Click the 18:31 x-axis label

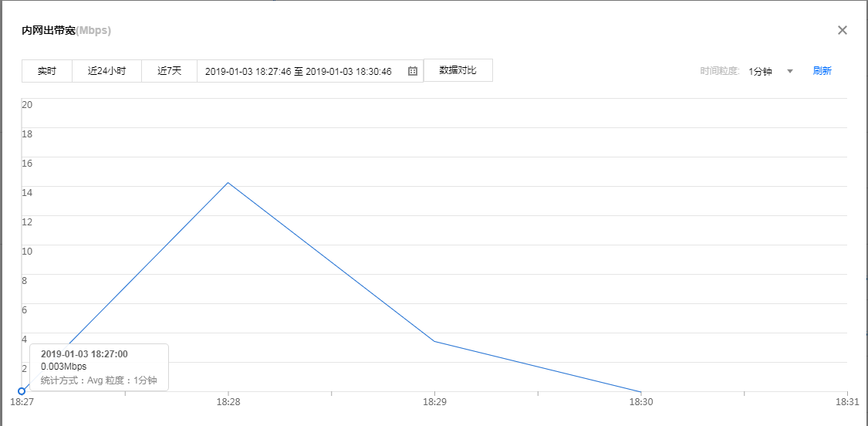(x=847, y=402)
